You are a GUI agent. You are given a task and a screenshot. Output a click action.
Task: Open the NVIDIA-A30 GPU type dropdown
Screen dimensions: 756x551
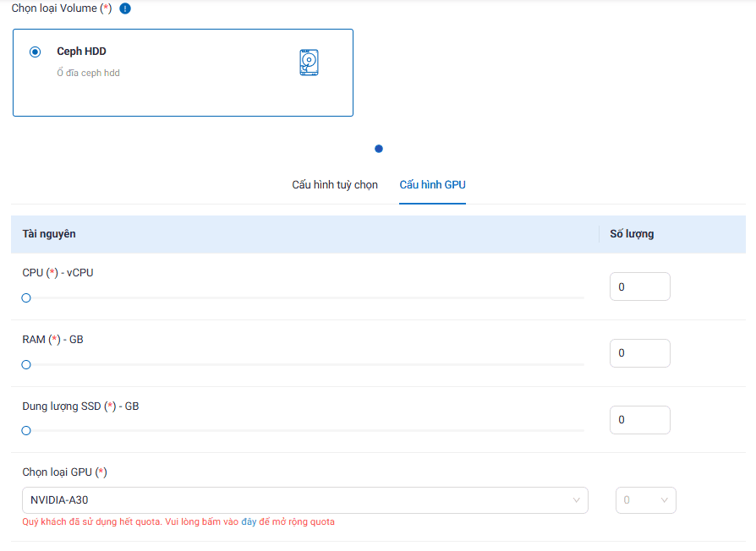(304, 500)
